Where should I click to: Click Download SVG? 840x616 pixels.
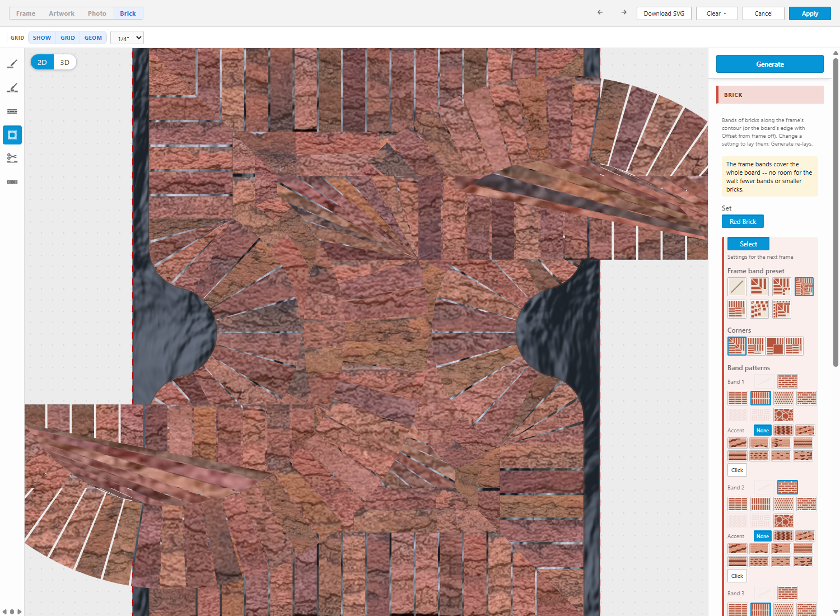click(664, 13)
